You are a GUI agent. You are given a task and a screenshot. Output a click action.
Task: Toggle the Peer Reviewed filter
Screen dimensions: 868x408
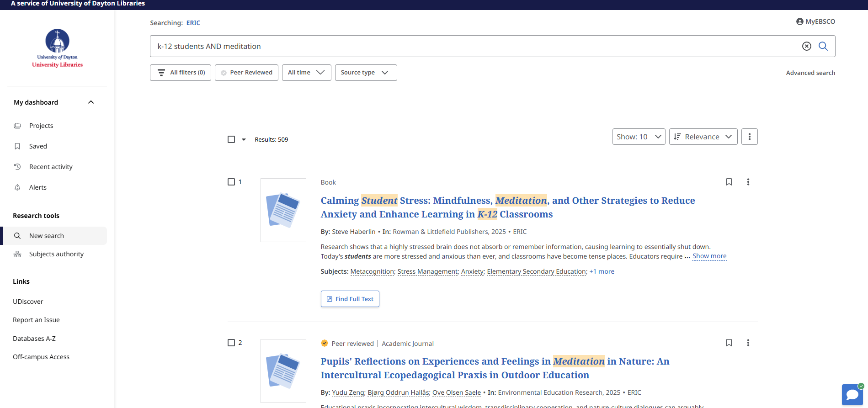(246, 73)
